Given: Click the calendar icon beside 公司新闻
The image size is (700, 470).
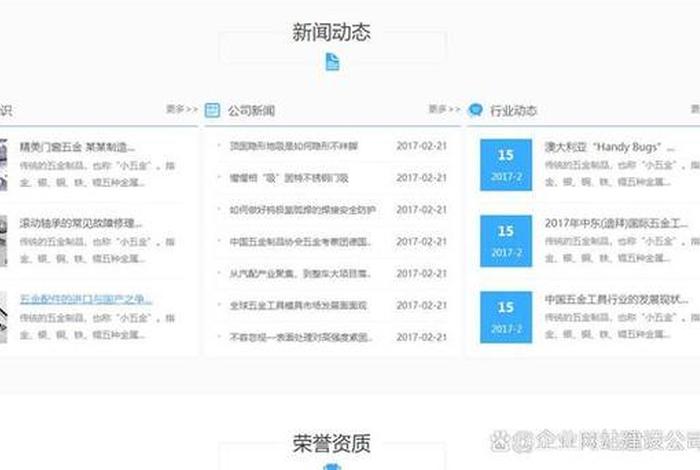Looking at the screenshot, I should pyautogui.click(x=212, y=110).
